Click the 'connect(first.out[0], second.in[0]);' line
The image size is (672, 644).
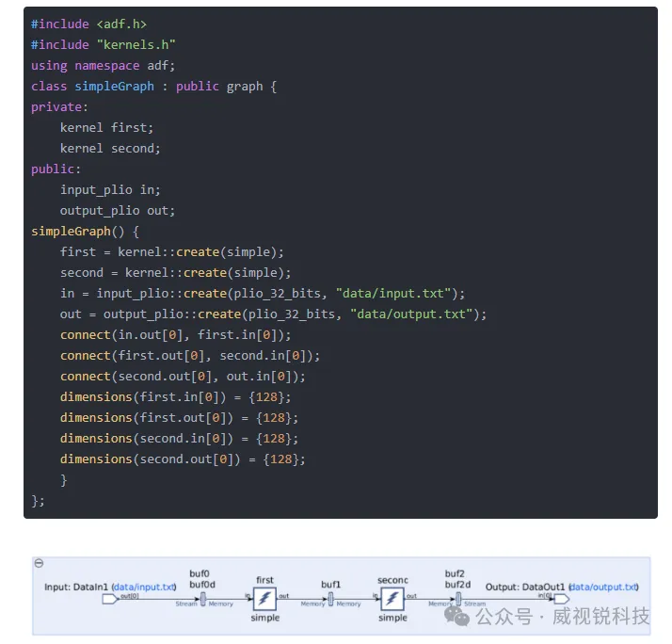coord(190,356)
